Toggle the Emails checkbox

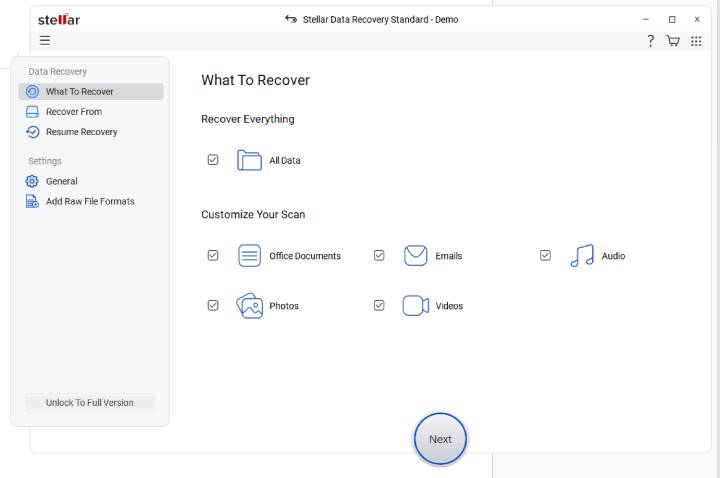point(379,255)
